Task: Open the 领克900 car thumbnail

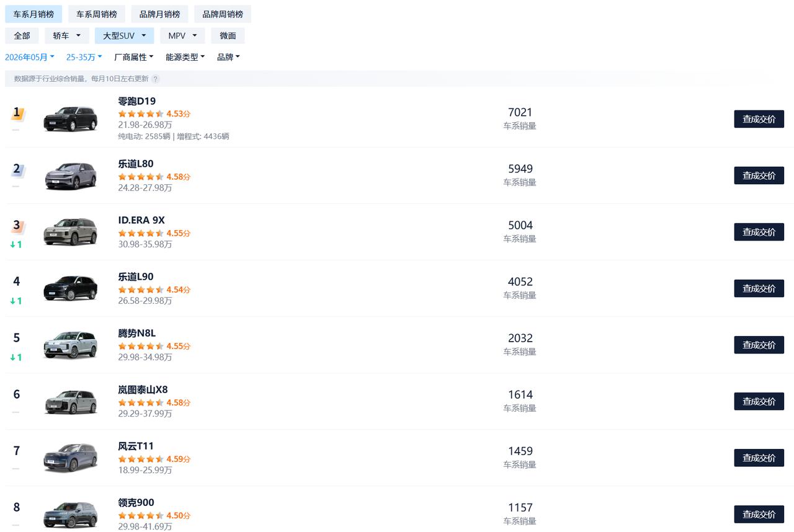Action: coord(71,514)
